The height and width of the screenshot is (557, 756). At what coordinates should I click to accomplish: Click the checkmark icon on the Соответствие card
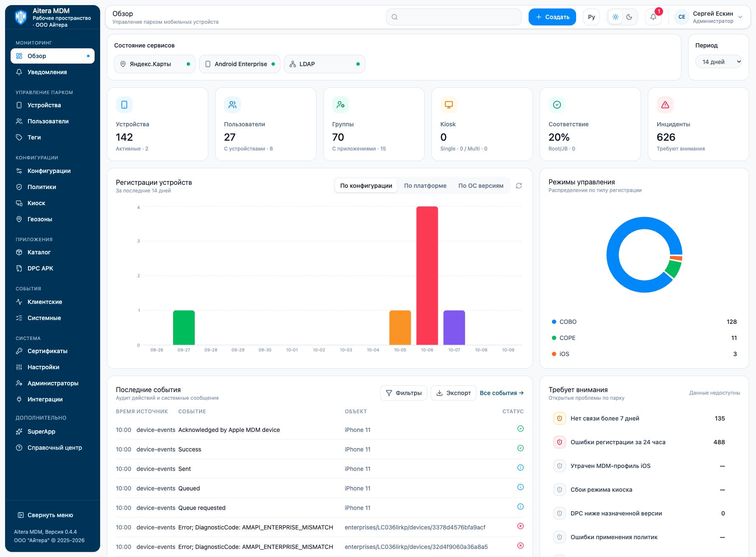(557, 105)
